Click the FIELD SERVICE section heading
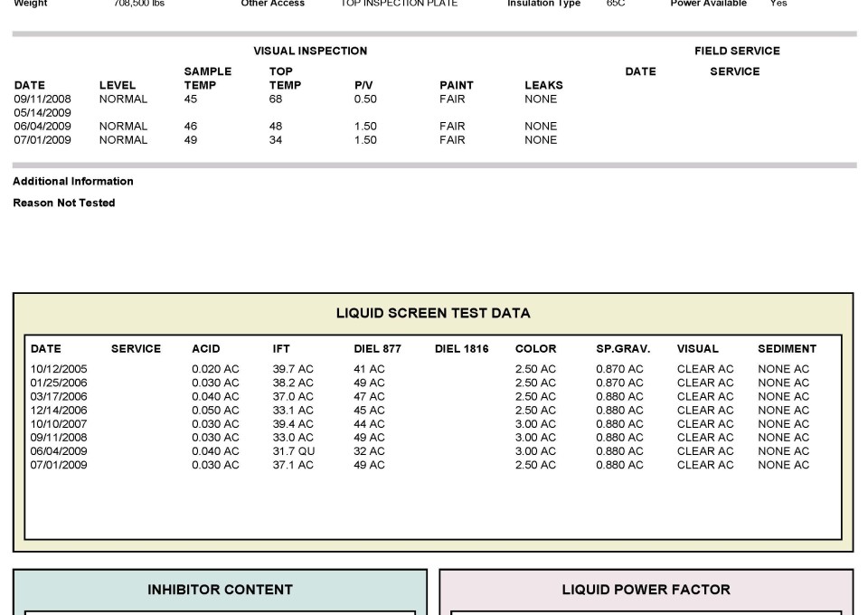The height and width of the screenshot is (615, 868). (x=737, y=51)
